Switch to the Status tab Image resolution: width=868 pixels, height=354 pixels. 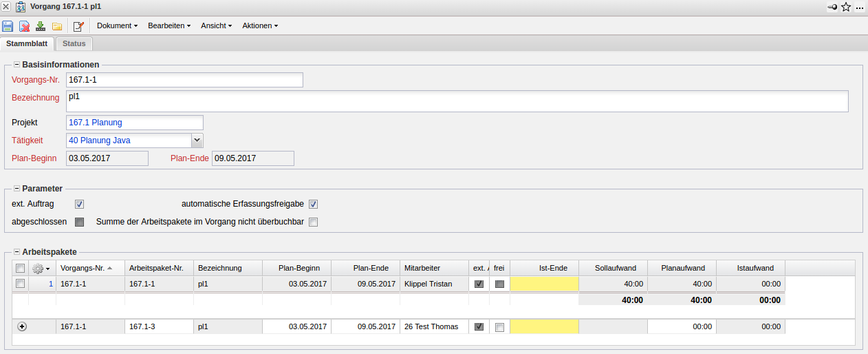[x=74, y=43]
